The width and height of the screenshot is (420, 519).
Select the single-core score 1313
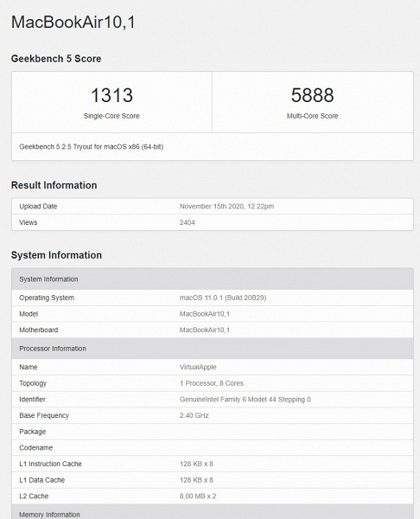click(x=111, y=95)
